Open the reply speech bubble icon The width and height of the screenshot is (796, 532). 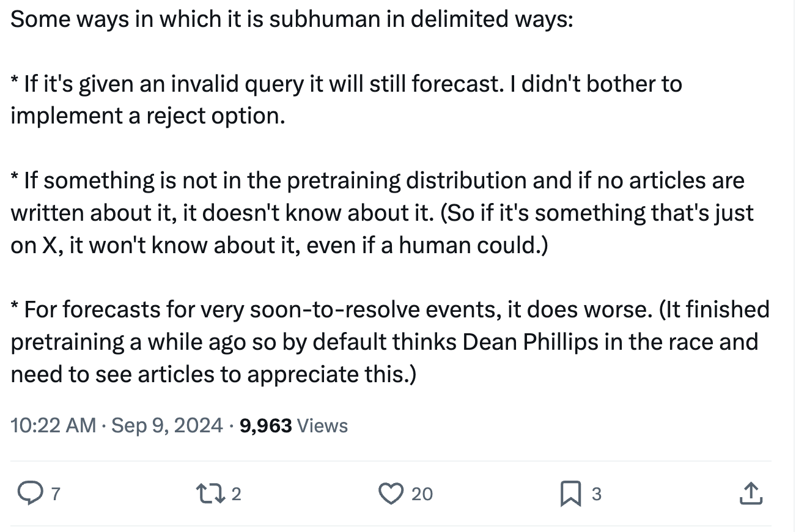pos(28,493)
